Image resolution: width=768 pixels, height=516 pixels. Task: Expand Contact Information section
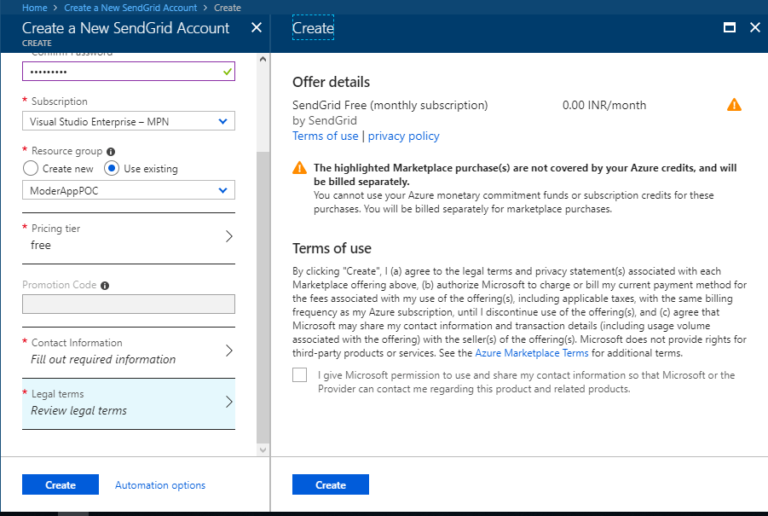click(x=128, y=351)
